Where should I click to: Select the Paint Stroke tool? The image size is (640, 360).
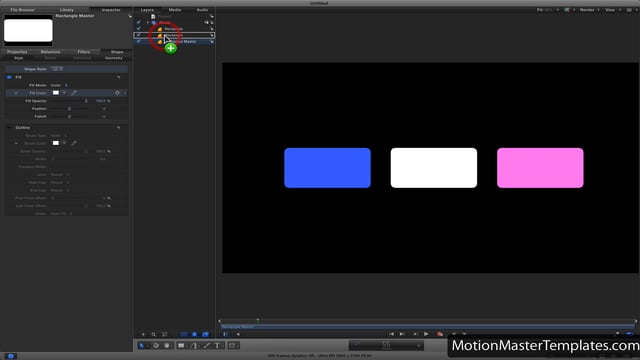click(207, 346)
